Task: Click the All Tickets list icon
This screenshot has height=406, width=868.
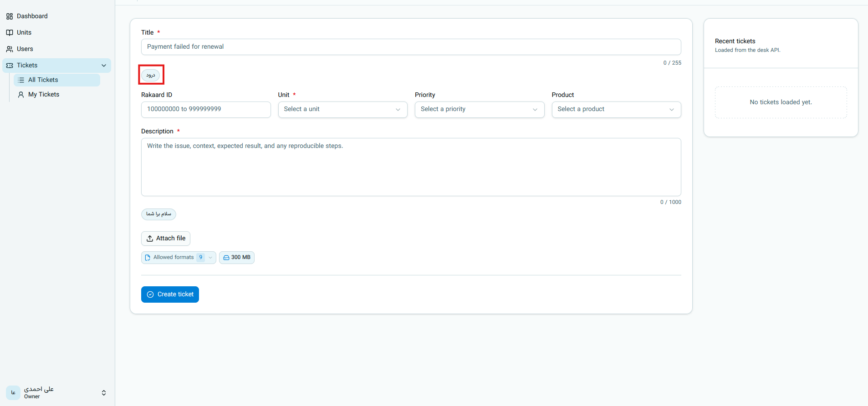Action: coord(21,80)
